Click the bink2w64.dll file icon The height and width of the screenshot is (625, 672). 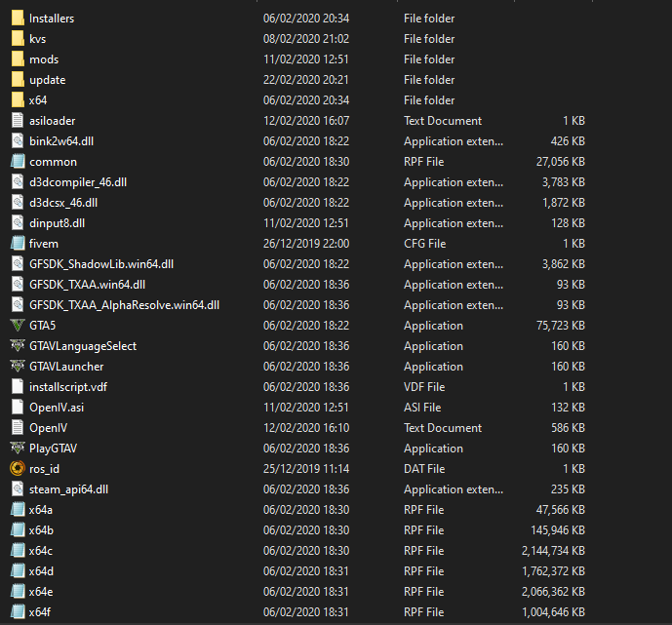tap(17, 141)
